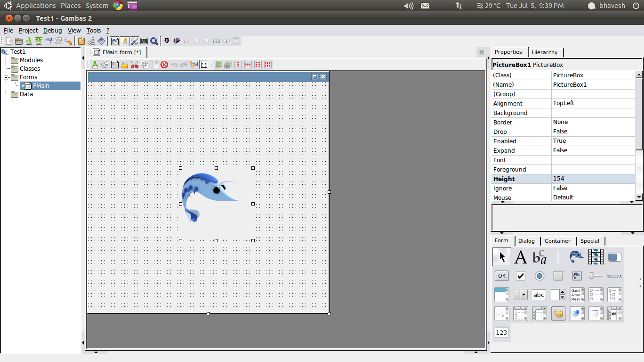Switch to the Container toolbox tab
This screenshot has width=644, height=362.
coord(557,241)
